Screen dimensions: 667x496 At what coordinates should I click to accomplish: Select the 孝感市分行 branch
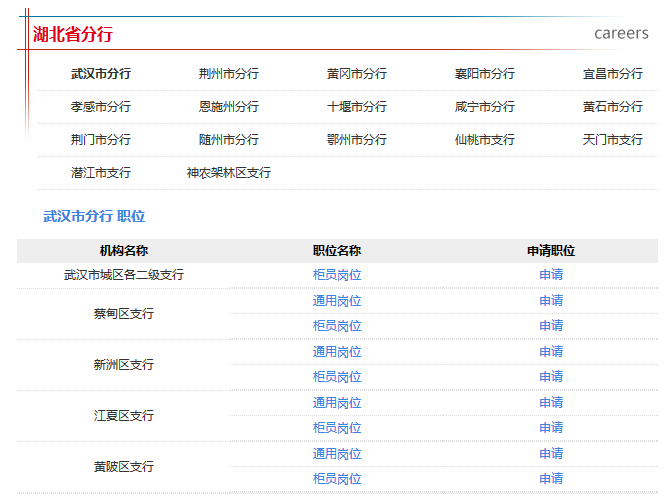[x=100, y=107]
